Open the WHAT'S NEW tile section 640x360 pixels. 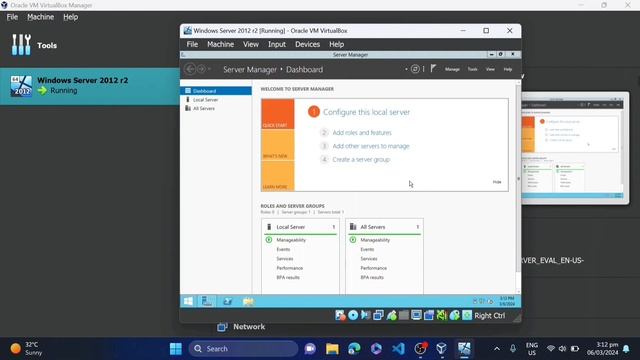[x=278, y=145]
